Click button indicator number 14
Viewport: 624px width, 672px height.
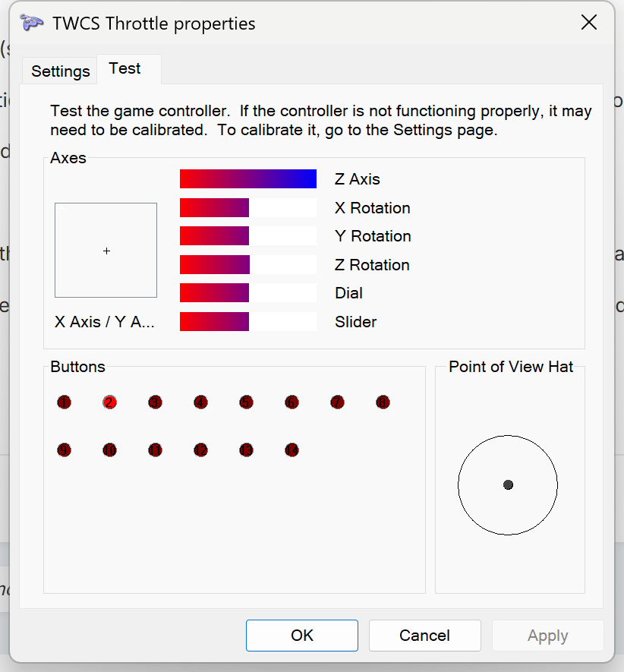pos(292,450)
